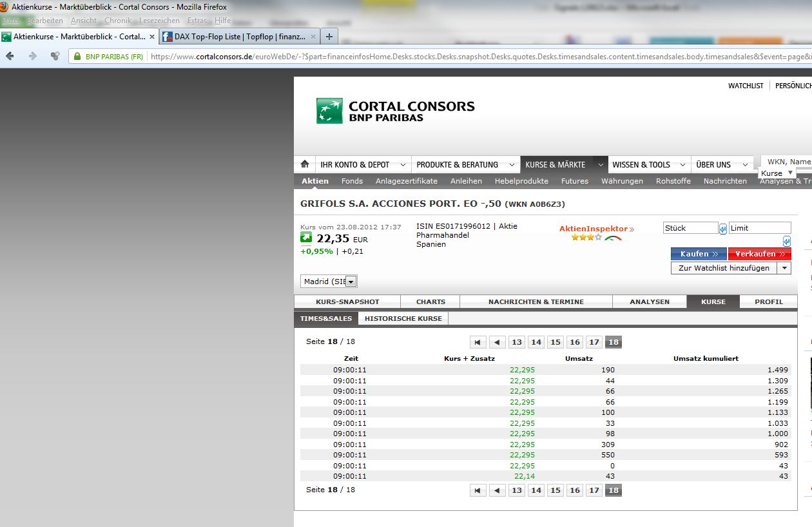Expand WISSEN & TOOLS menu chevron
Screen dimensions: 812x527
click(x=682, y=165)
